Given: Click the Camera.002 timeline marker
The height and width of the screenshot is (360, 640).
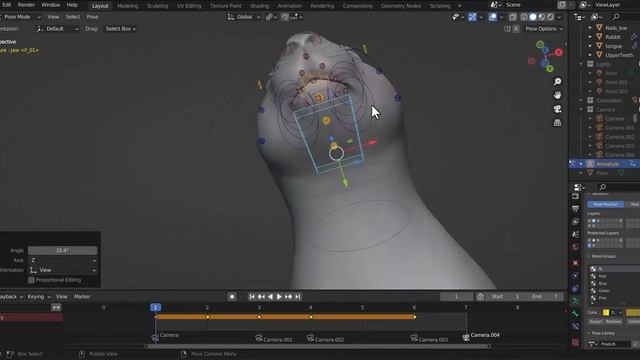Looking at the screenshot, I should (326, 339).
